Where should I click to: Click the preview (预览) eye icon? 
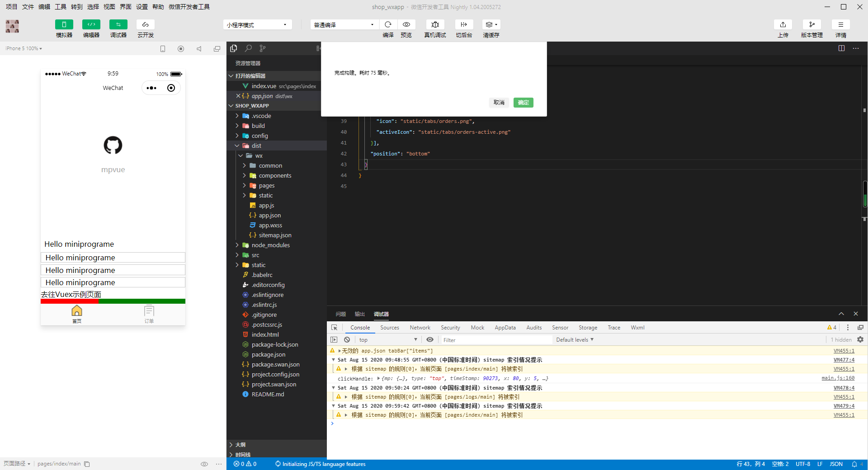(x=406, y=24)
